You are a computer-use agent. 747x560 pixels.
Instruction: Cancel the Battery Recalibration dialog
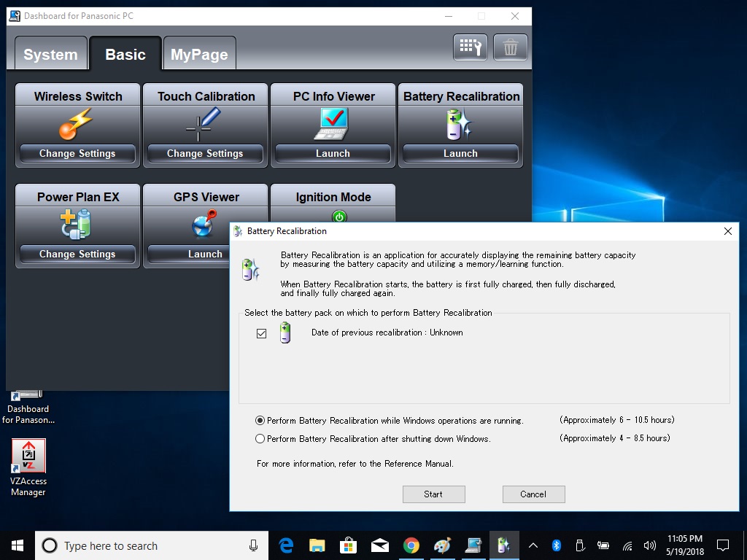click(533, 494)
